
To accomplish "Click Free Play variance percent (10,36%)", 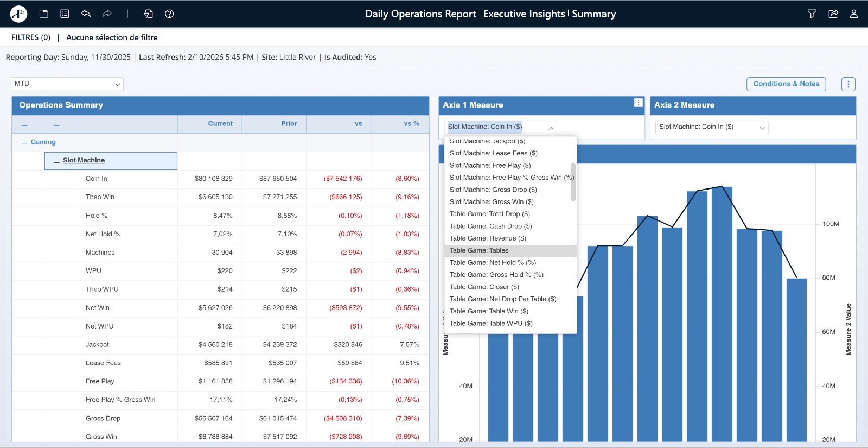I will pos(405,381).
